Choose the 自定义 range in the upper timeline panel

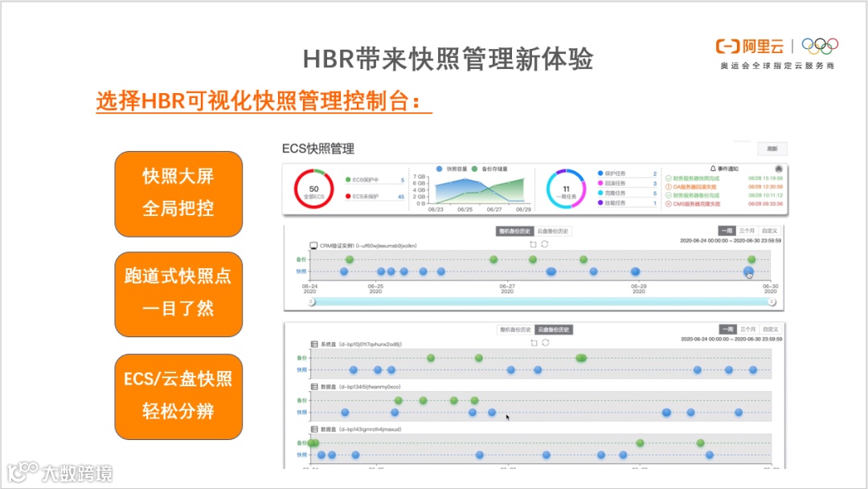pos(769,230)
